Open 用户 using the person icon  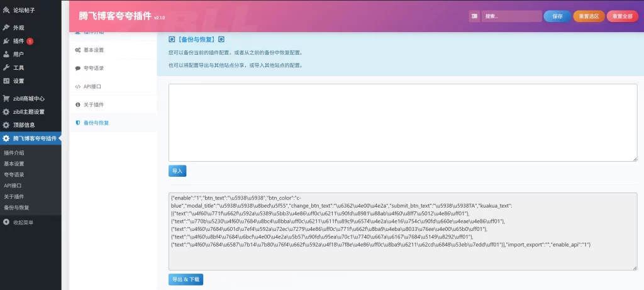point(6,54)
